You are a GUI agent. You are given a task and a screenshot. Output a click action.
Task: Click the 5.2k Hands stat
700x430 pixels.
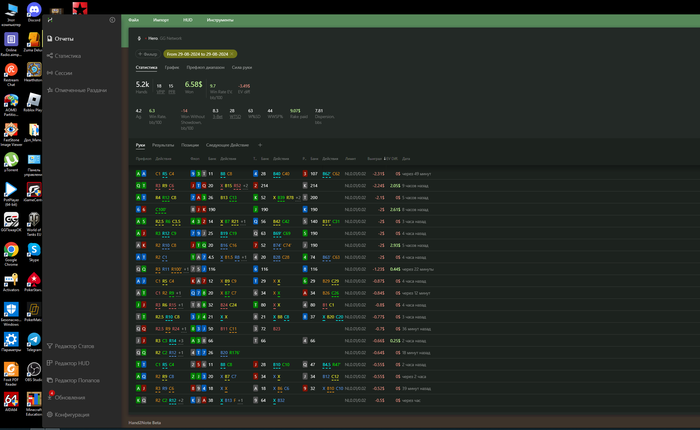point(142,86)
